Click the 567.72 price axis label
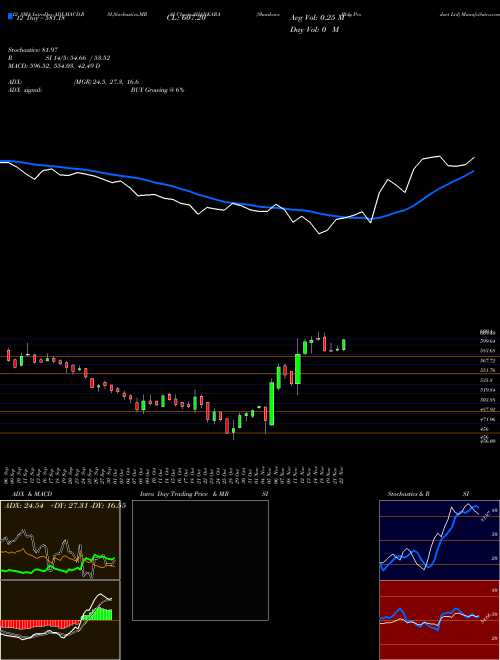Image resolution: width=500 pixels, height=660 pixels. (x=488, y=361)
